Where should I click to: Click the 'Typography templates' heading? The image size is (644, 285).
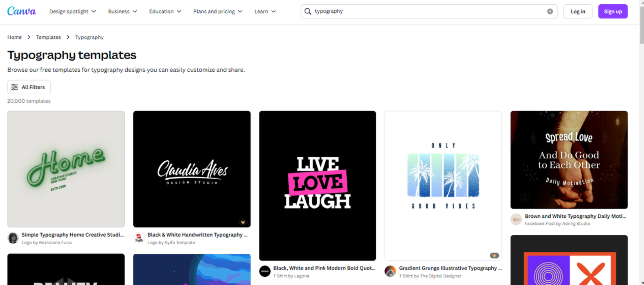[72, 55]
